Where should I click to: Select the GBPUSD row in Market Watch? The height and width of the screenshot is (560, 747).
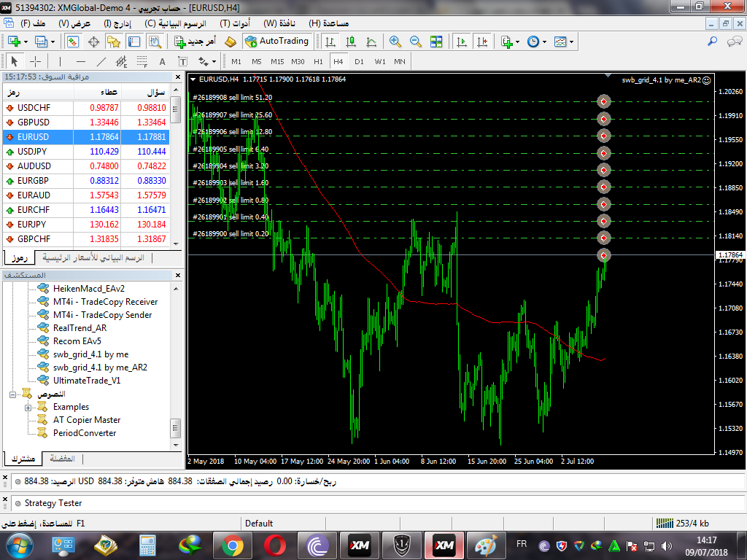86,122
